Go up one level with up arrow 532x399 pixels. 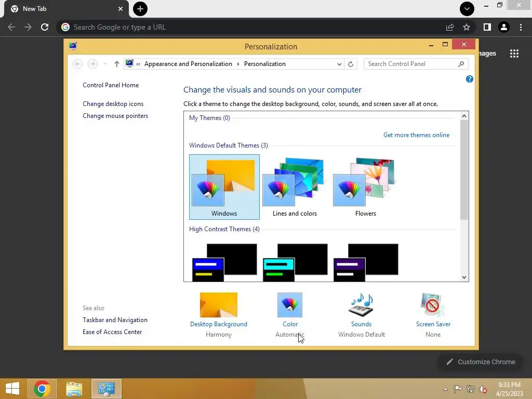tap(117, 64)
